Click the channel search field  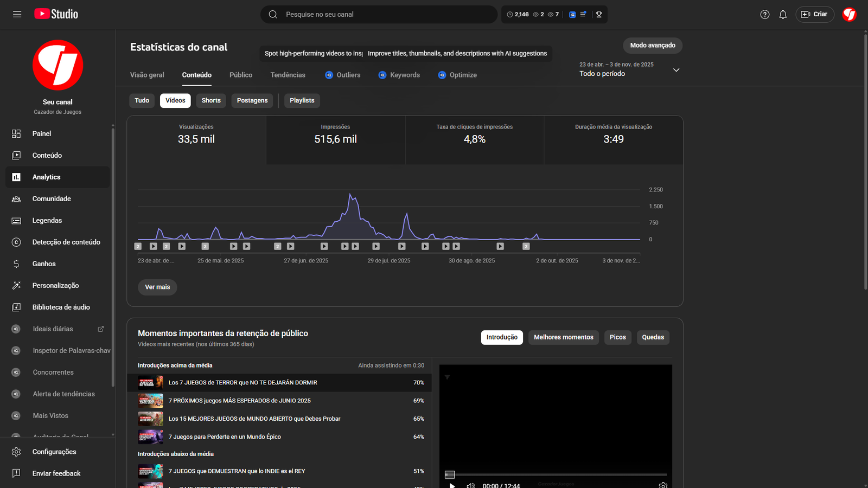[380, 15]
